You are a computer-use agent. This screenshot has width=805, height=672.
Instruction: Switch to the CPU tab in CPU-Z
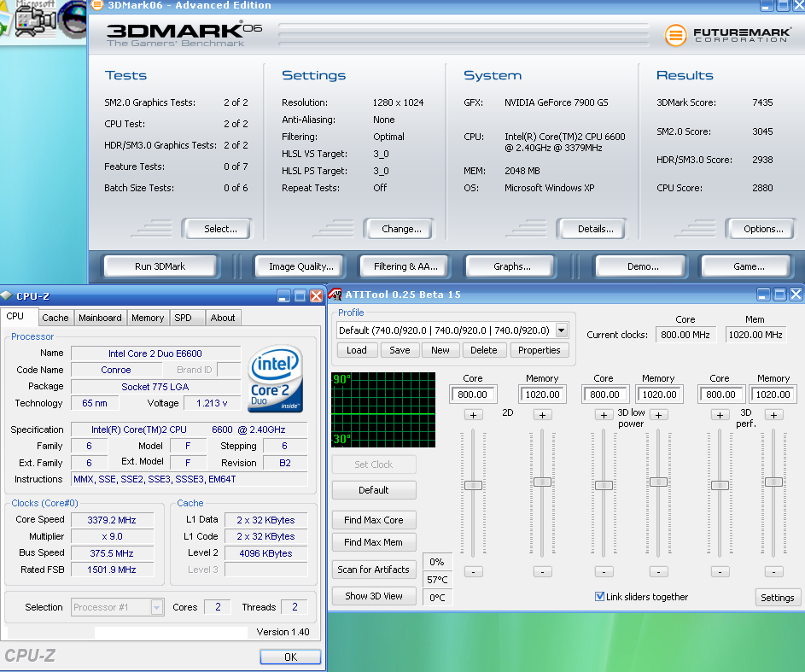[x=15, y=316]
